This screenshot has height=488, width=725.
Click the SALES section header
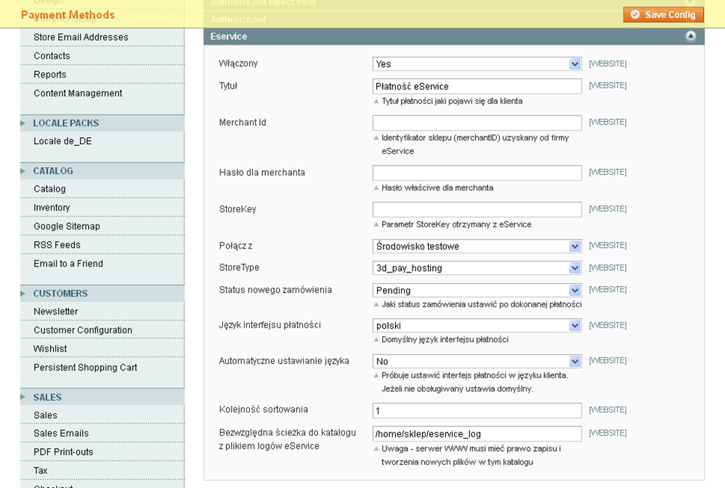point(102,397)
